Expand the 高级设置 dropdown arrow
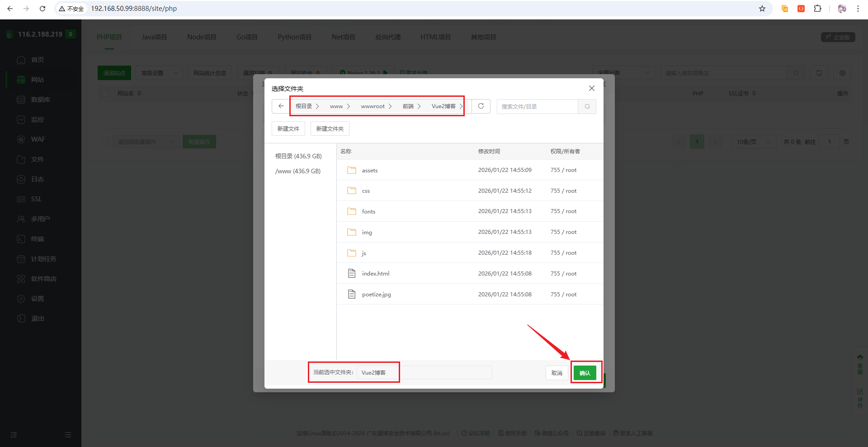 [x=176, y=73]
